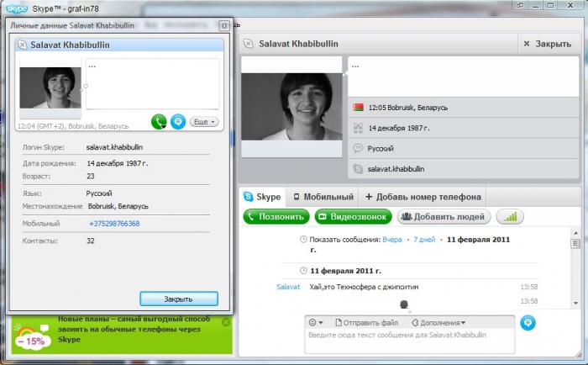Screen dimensions: 588x365
Task: Maximize the Skype main window
Action: [x=550, y=5]
